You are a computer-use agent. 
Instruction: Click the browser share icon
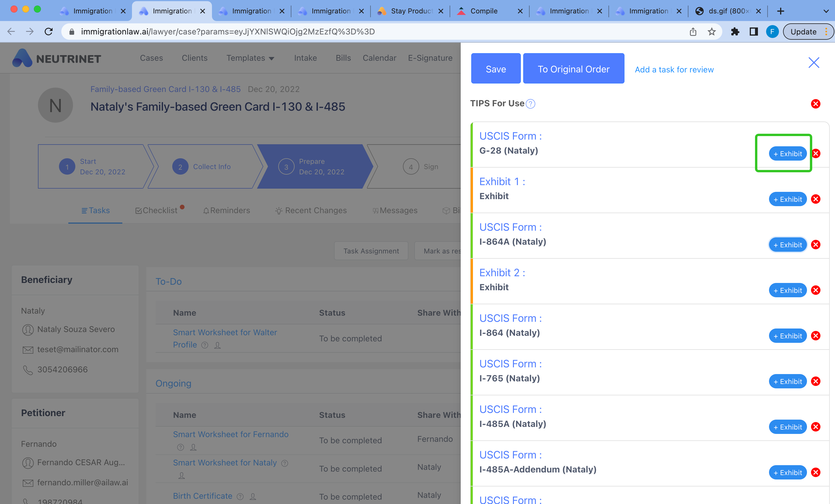click(693, 32)
